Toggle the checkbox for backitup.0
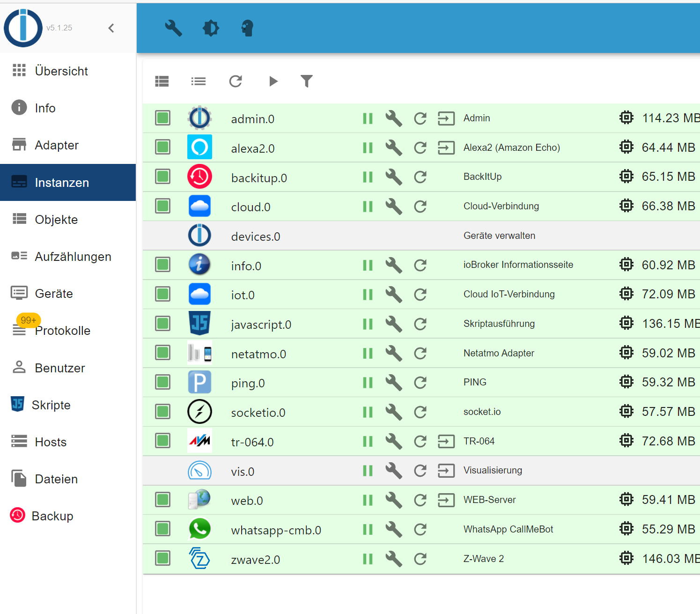Image resolution: width=700 pixels, height=614 pixels. click(162, 177)
